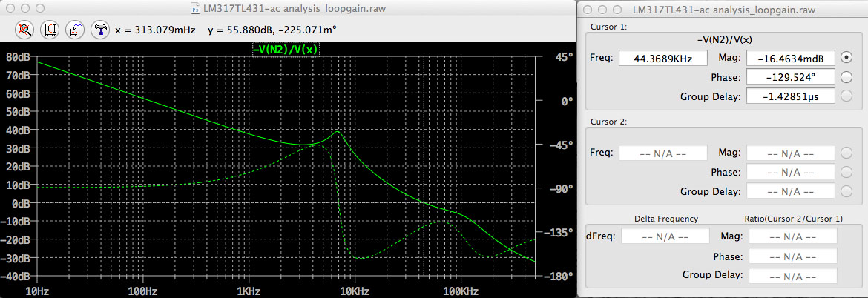
Task: Click the Cursor 2 Phase field
Action: pyautogui.click(x=791, y=173)
